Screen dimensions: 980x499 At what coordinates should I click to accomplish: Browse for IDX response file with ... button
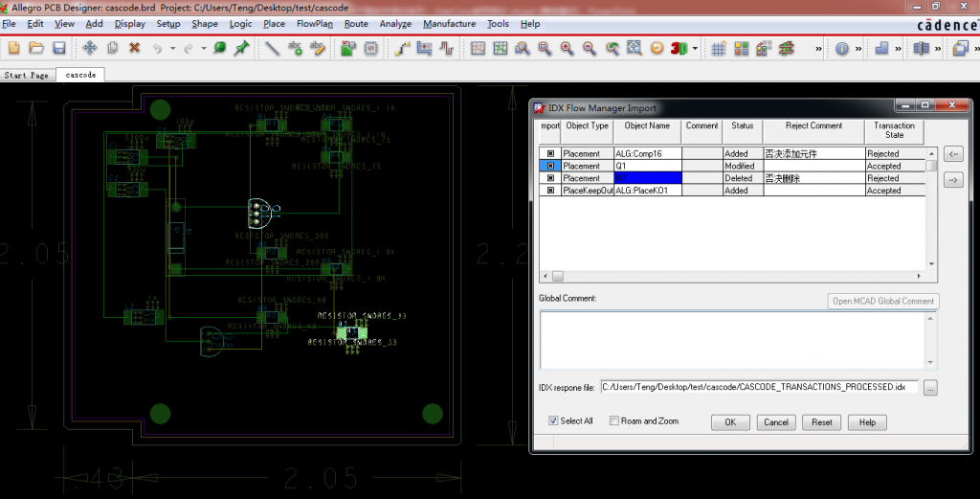point(930,388)
